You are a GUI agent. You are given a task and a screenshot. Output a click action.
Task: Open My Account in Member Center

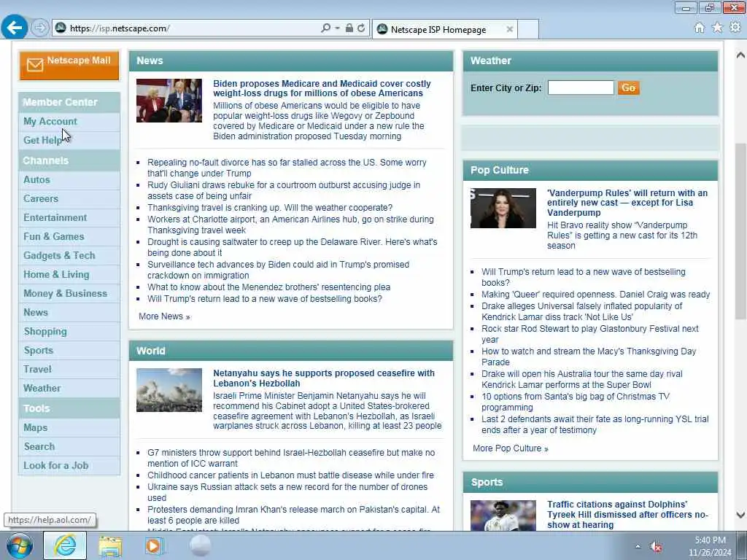point(50,122)
